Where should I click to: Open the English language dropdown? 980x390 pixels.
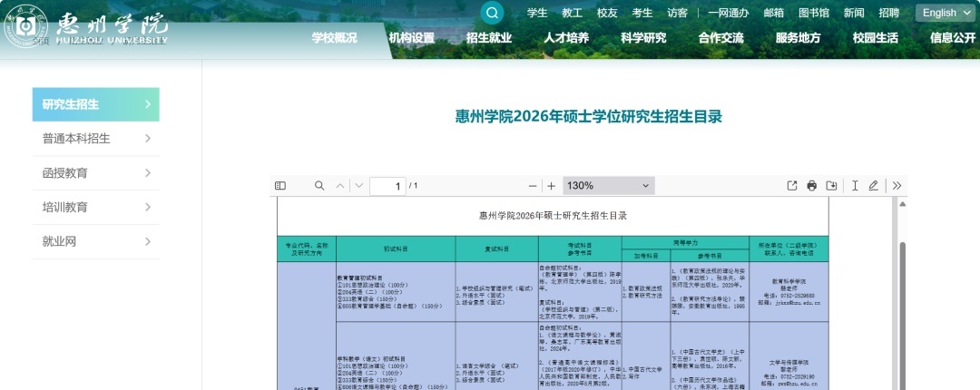946,13
